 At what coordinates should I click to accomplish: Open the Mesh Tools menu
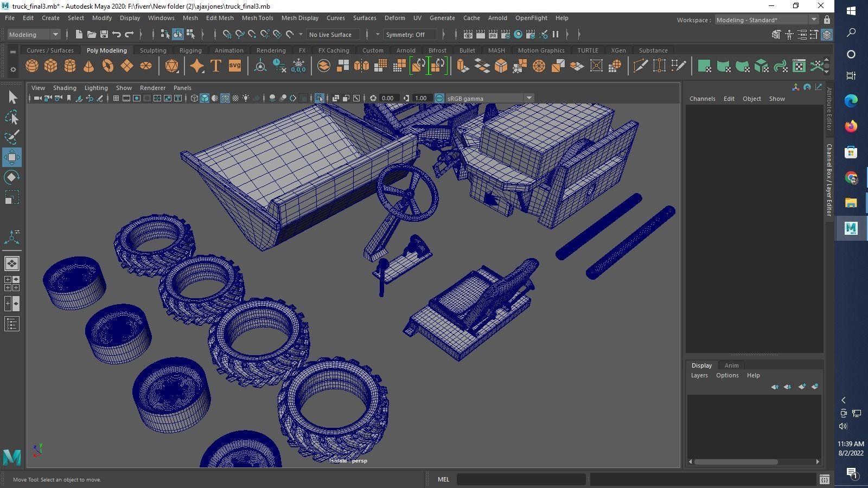click(257, 18)
